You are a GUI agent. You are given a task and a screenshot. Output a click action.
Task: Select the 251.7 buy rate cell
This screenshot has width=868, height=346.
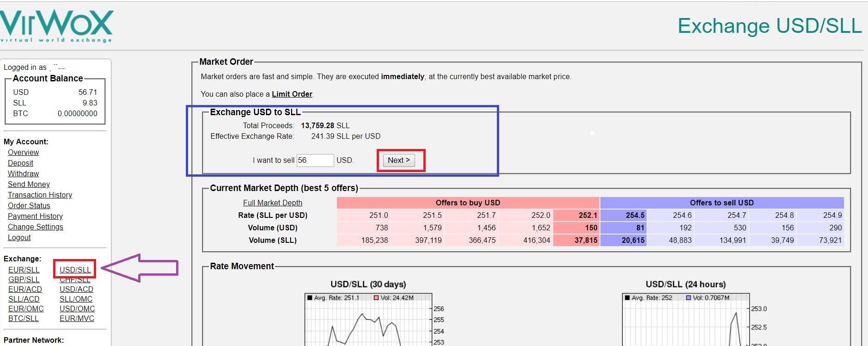click(471, 215)
